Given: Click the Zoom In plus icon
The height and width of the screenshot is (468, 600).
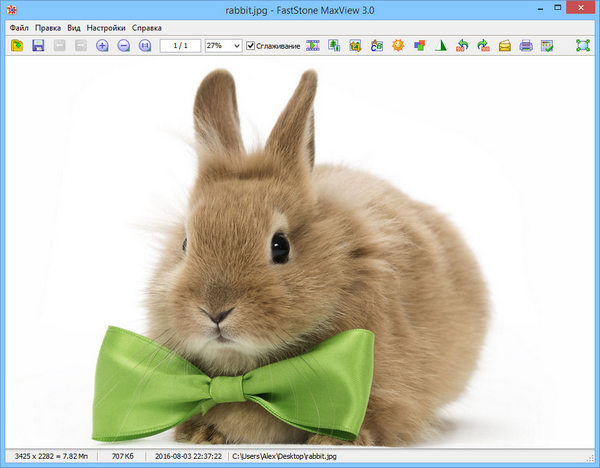Looking at the screenshot, I should 102,46.
